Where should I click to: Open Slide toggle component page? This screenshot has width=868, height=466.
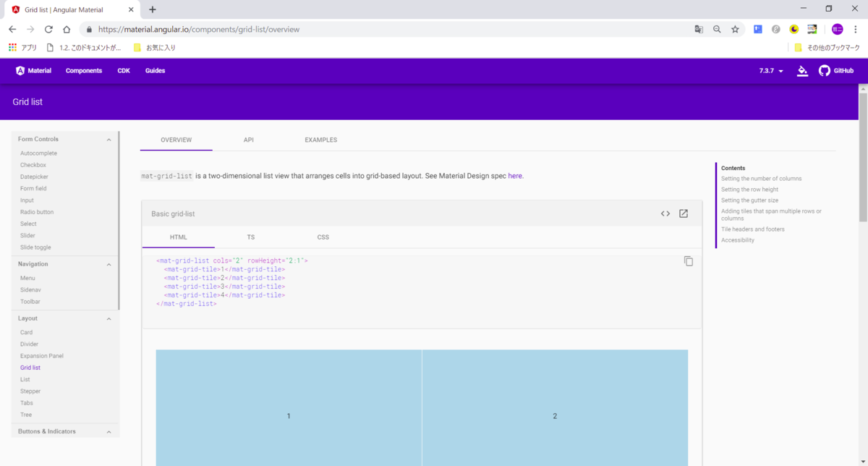(x=35, y=247)
